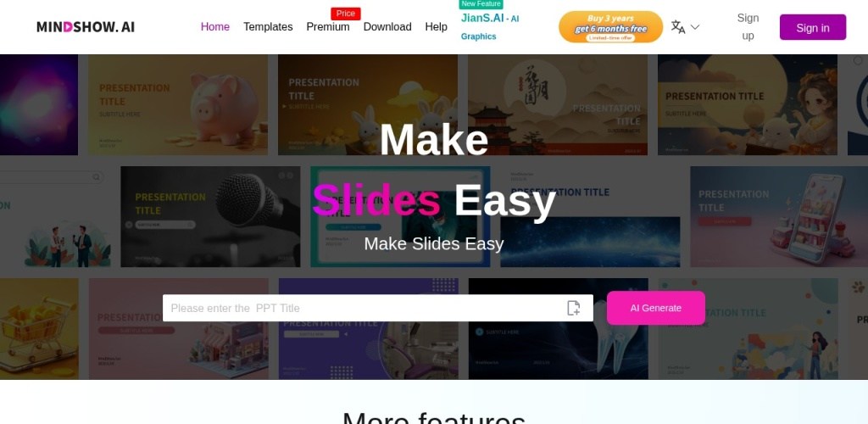Screen dimensions: 868x424
Task: Click the file upload icon in title field
Action: (574, 308)
